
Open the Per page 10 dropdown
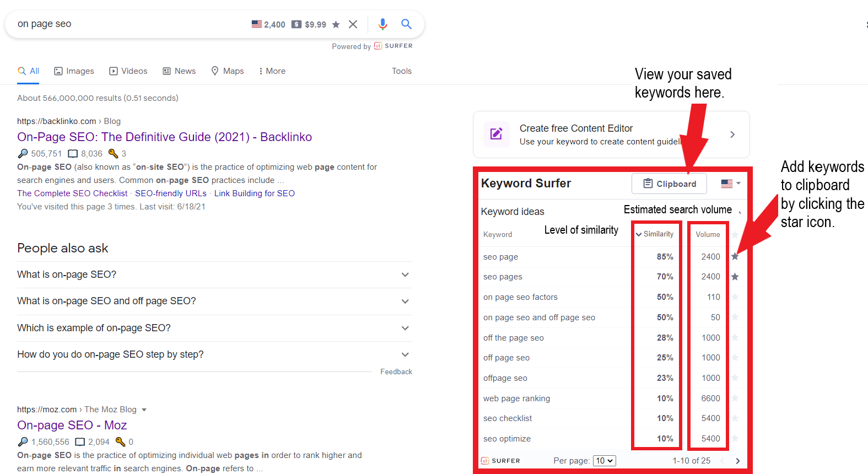[604, 461]
